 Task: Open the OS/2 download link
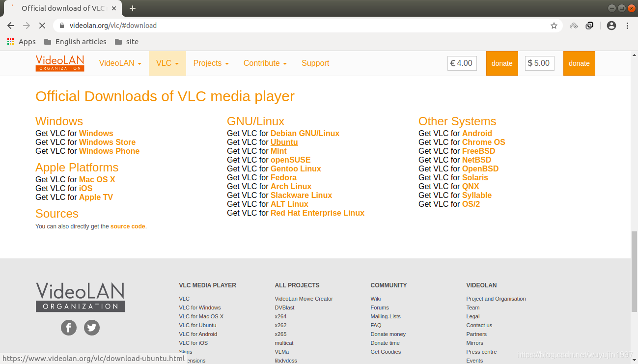471,204
